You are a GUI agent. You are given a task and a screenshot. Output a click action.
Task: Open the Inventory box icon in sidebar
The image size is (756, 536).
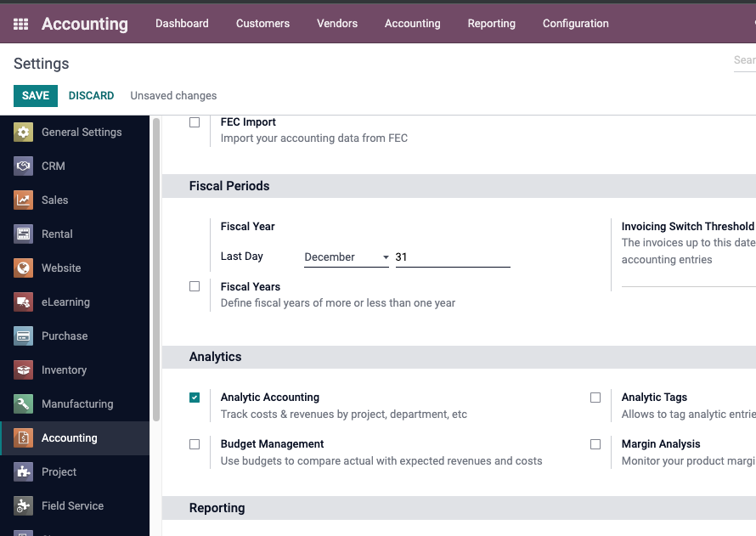[x=24, y=370]
